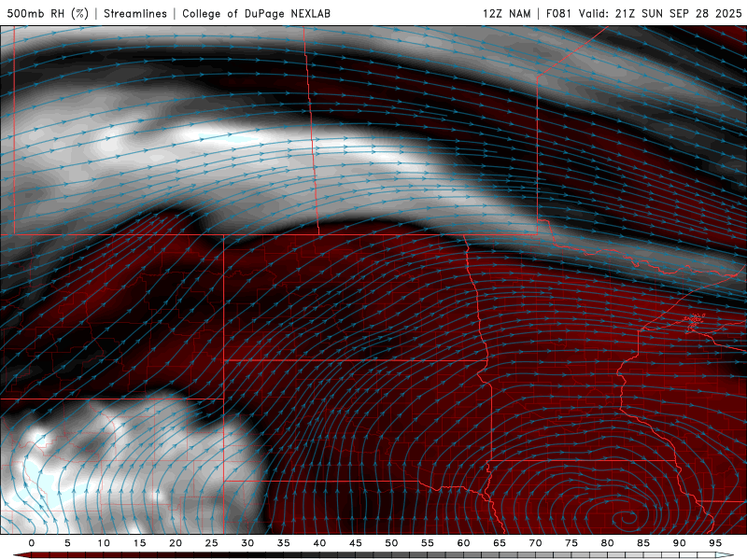Image resolution: width=747 pixels, height=560 pixels.
Task: Click the small island cluster outlined in red
Action: (695, 322)
